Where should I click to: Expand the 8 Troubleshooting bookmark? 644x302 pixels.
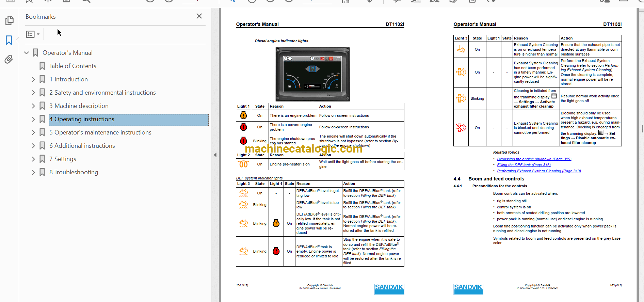(33, 172)
